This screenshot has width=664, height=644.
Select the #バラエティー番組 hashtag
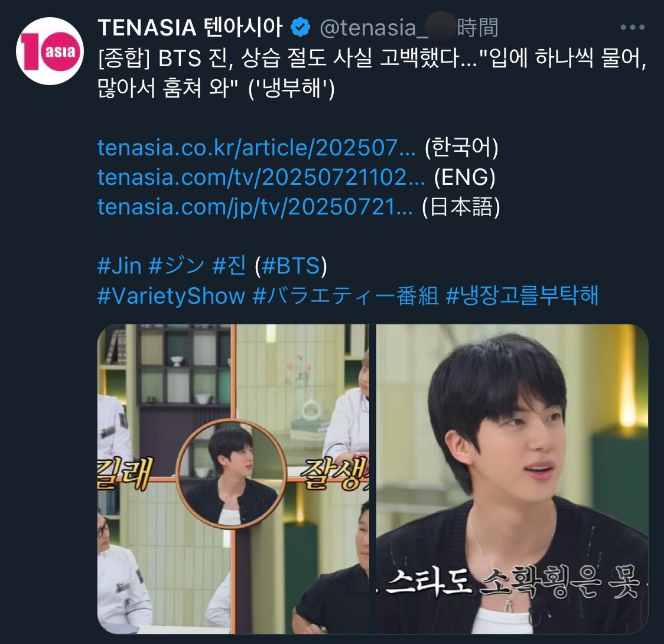point(346,295)
